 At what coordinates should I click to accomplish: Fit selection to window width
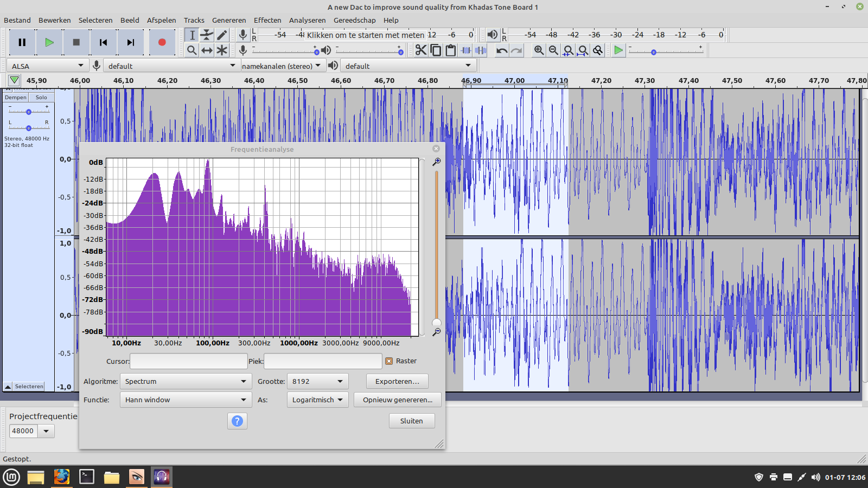568,50
